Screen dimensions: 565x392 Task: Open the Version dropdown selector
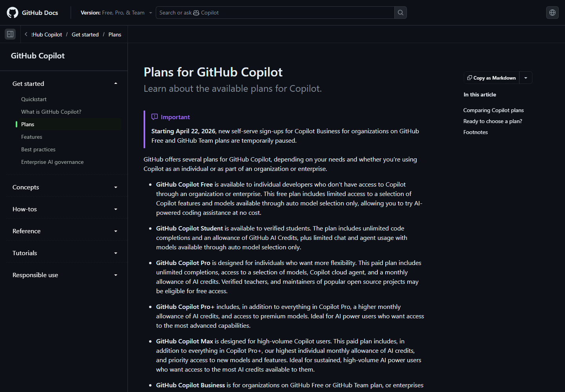coord(116,13)
